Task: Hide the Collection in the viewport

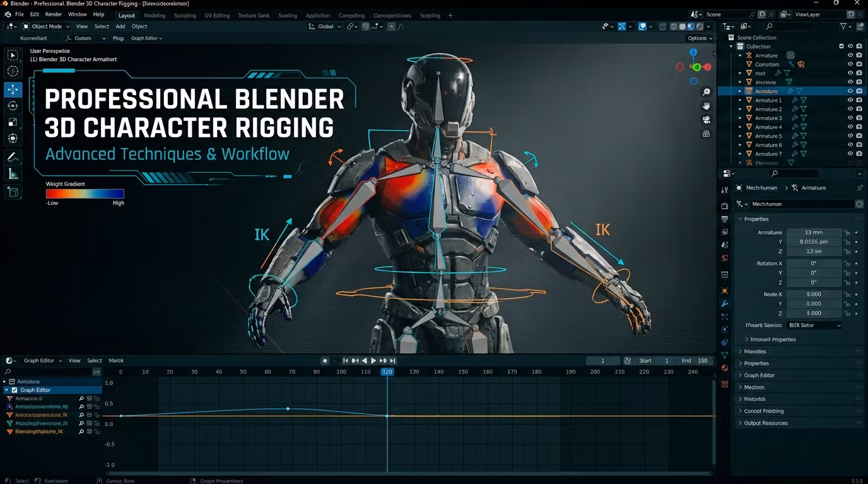Action: [x=850, y=46]
